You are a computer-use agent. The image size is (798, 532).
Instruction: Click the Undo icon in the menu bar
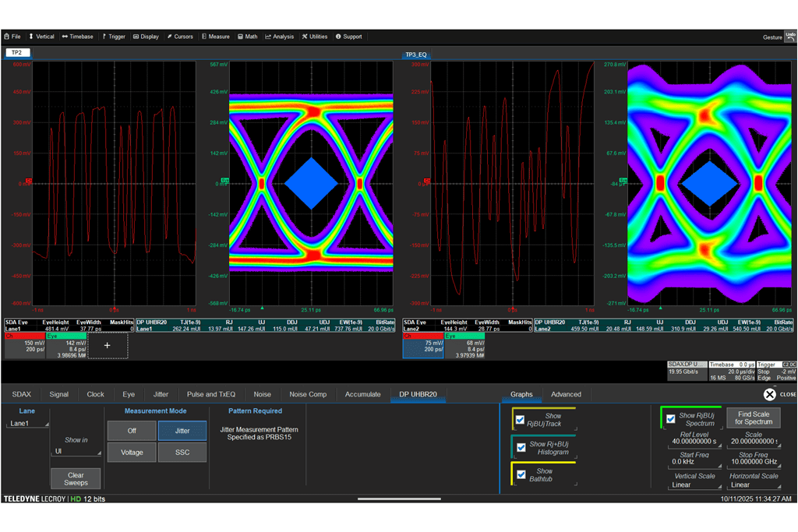click(790, 36)
